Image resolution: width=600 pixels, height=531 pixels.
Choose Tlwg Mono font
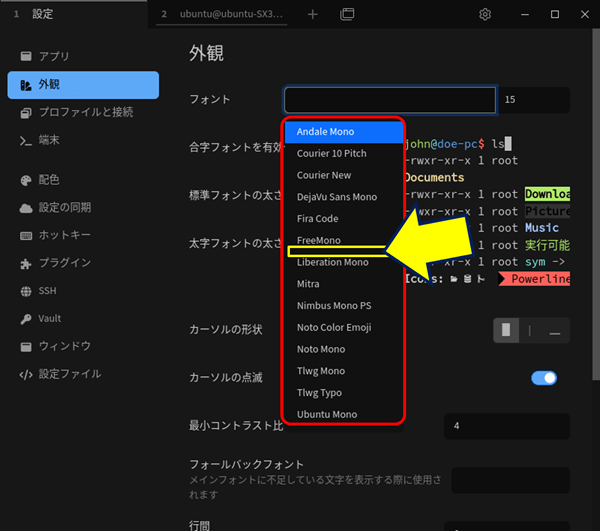344,371
